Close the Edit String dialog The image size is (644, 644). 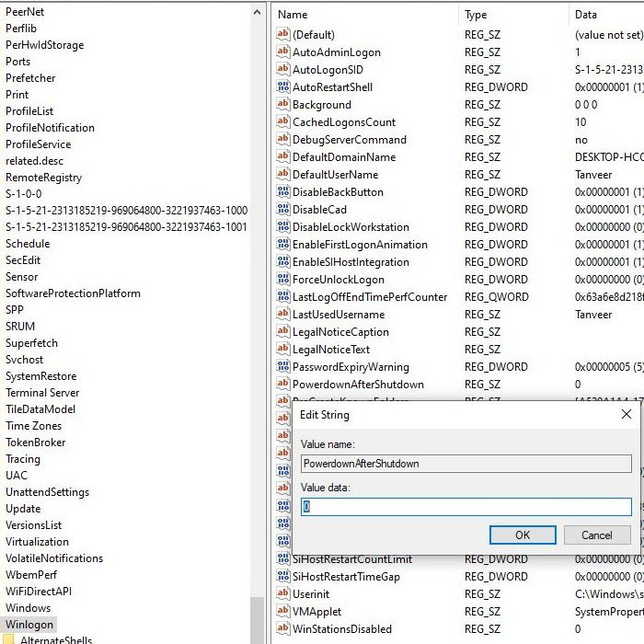click(x=627, y=414)
